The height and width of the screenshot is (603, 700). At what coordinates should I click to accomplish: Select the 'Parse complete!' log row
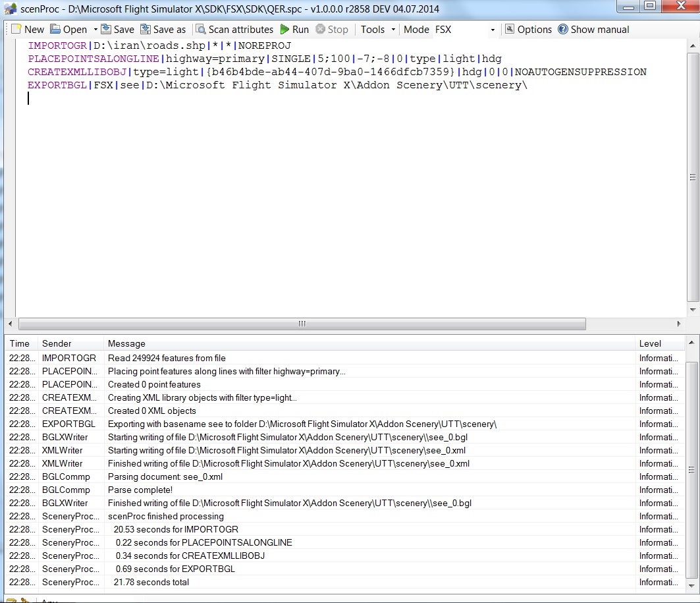coord(344,490)
